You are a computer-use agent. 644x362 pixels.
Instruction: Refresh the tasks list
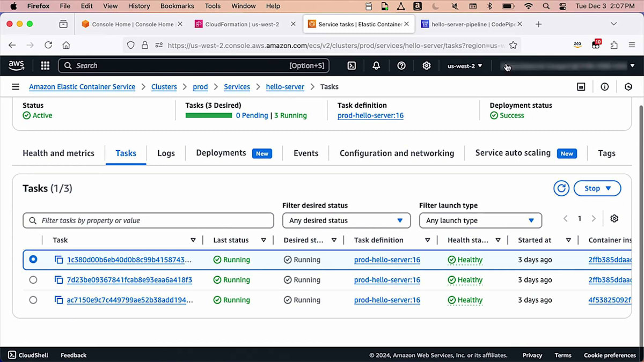pyautogui.click(x=561, y=188)
